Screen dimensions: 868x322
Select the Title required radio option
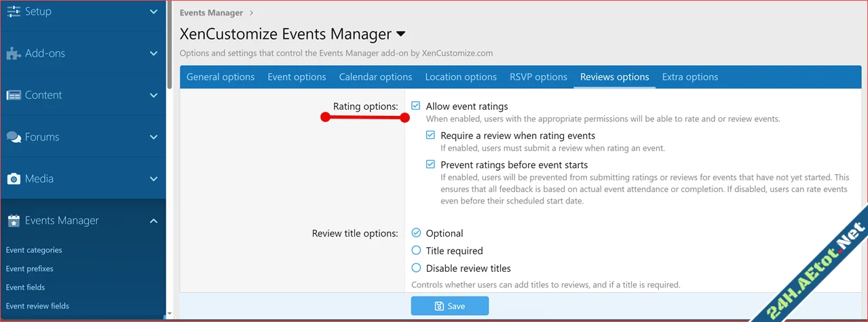click(x=416, y=250)
